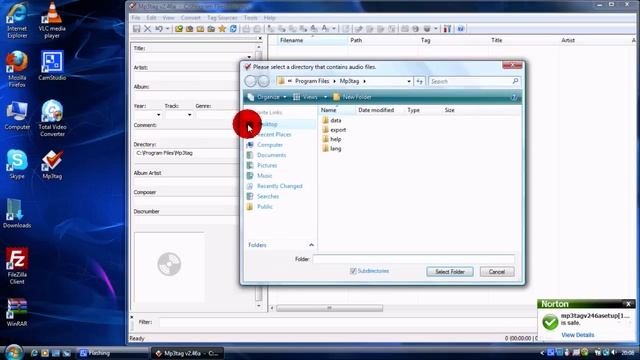640x360 pixels.
Task: Click Program Files in the address breadcrumb
Action: [x=312, y=81]
